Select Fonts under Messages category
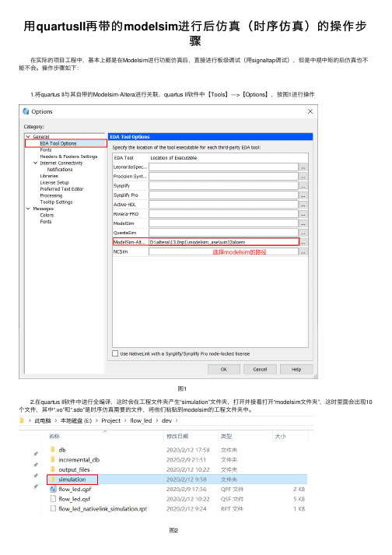392x555 pixels. [46, 222]
